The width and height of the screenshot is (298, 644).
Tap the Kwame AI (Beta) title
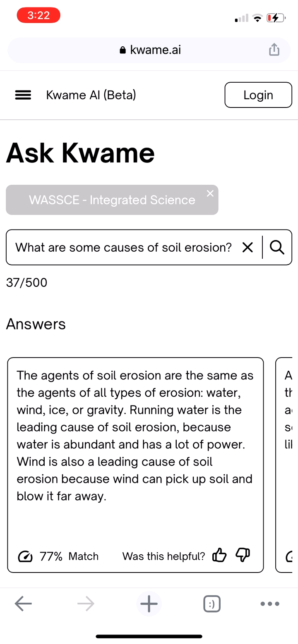91,95
